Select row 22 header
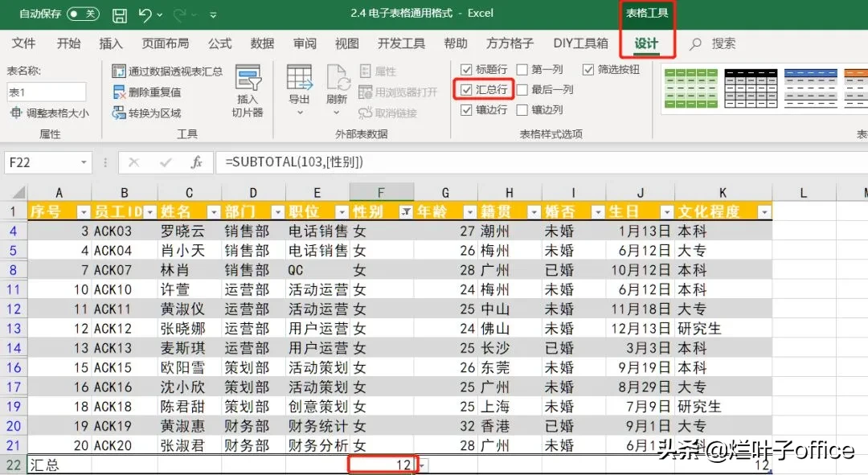The height and width of the screenshot is (475, 868). point(14,465)
